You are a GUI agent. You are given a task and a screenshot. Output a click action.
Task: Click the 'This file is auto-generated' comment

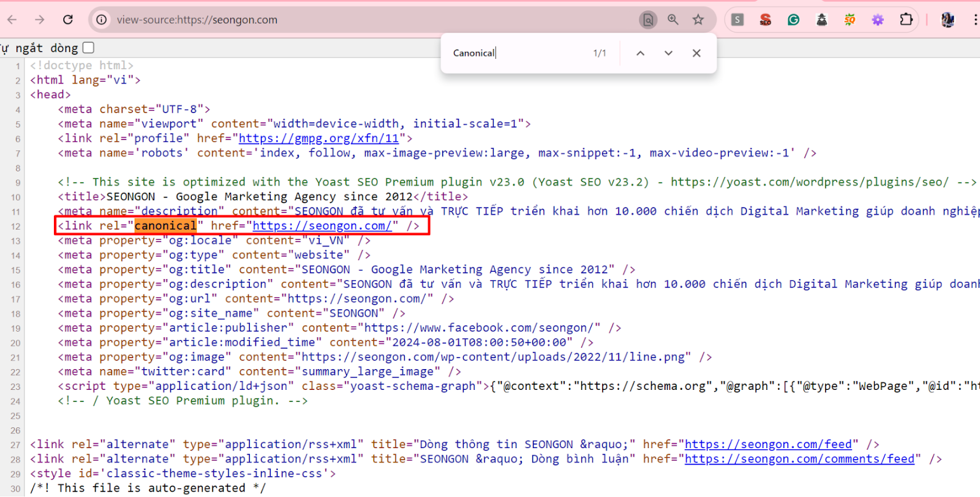(x=148, y=488)
